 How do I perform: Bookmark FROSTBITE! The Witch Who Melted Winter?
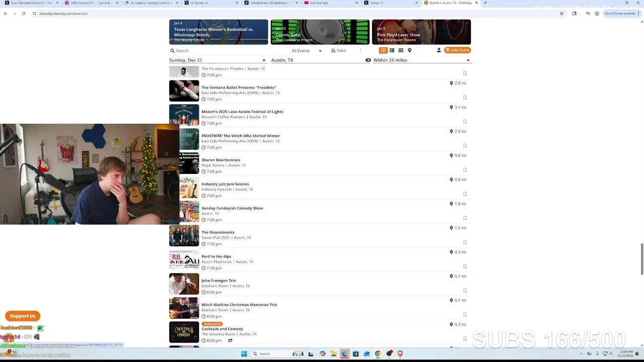[x=465, y=146]
